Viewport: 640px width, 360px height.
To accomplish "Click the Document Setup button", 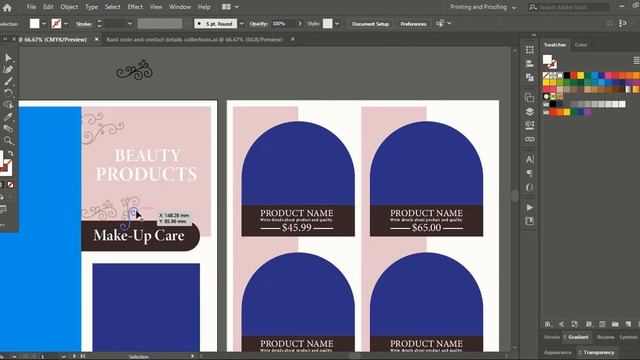I will [x=370, y=24].
